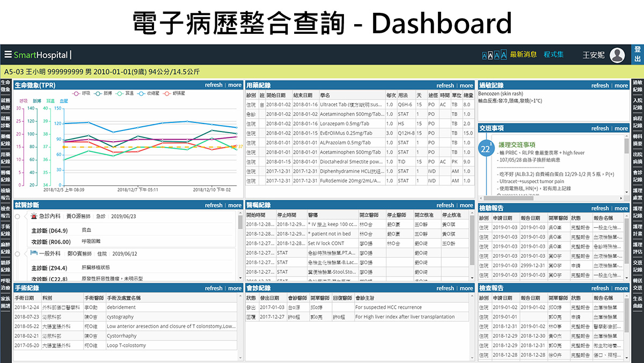Expand 用藥紀錄 panel via more link

[466, 85]
